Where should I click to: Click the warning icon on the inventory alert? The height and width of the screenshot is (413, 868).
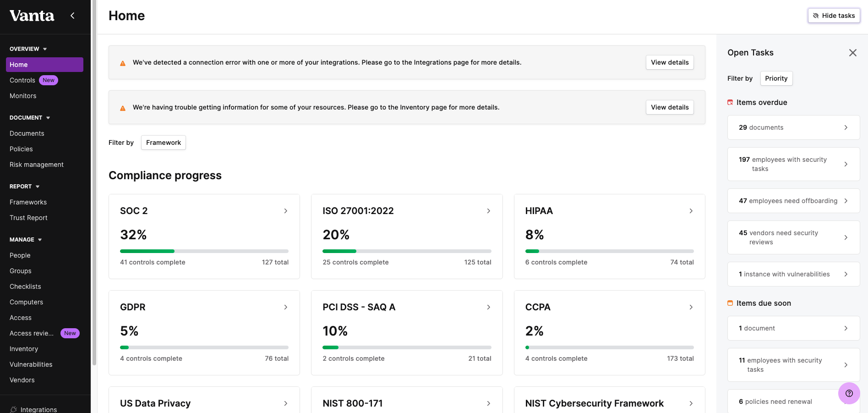pos(123,108)
